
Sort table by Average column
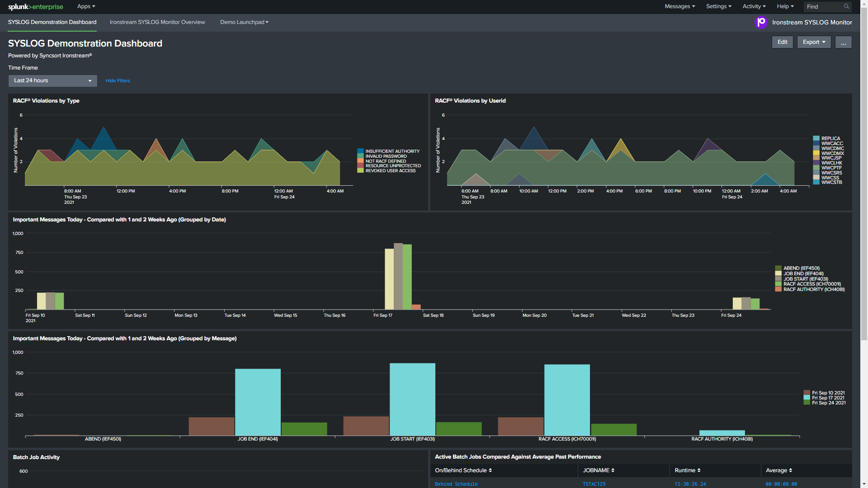coord(779,470)
